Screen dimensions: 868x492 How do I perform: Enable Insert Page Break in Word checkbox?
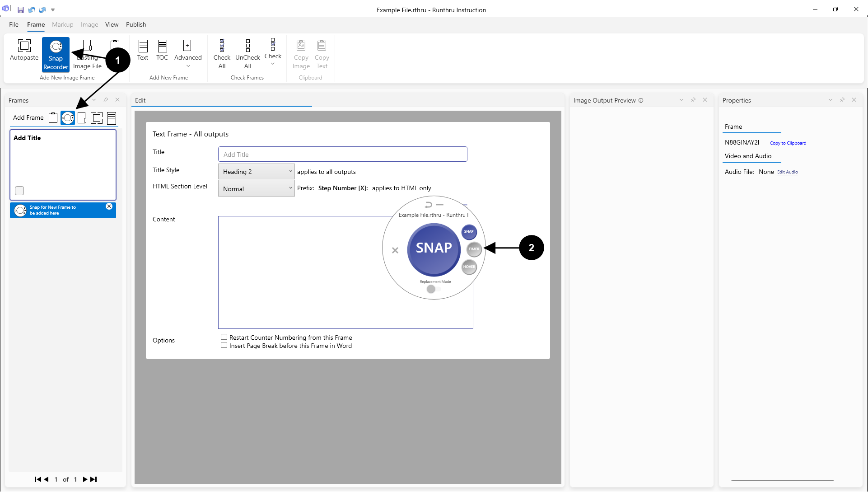point(224,345)
